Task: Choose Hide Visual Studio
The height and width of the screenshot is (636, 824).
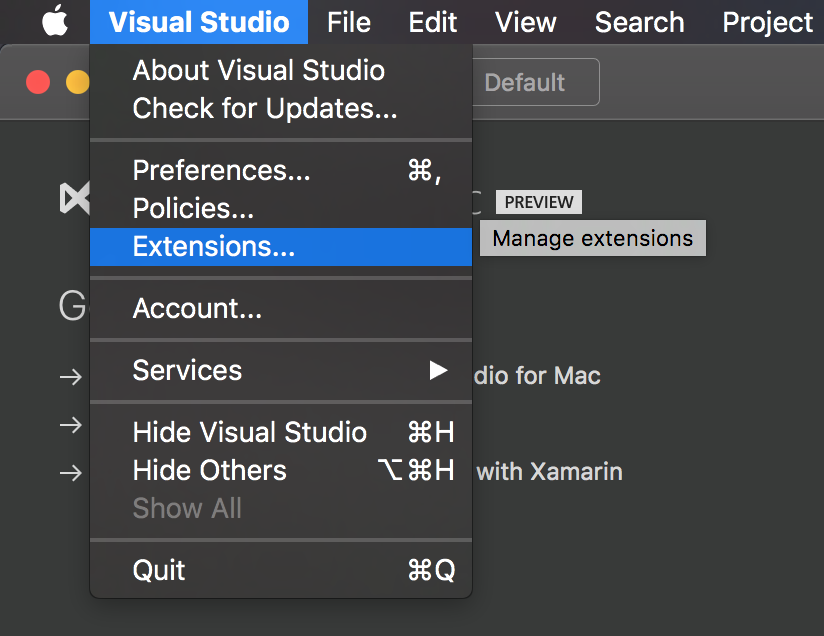Action: 281,432
